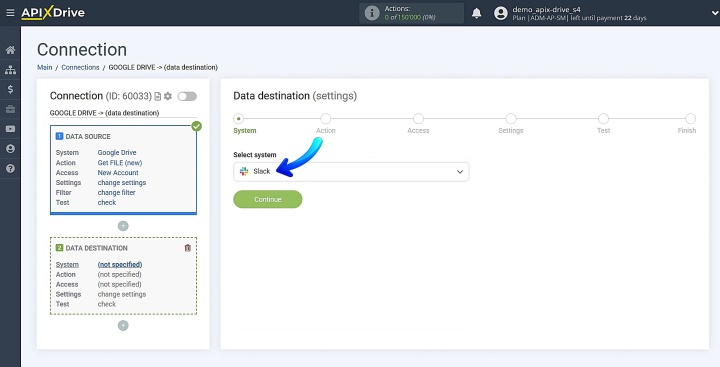The image size is (720, 367).
Task: Click the ApiX-Drive logo
Action: [53, 13]
